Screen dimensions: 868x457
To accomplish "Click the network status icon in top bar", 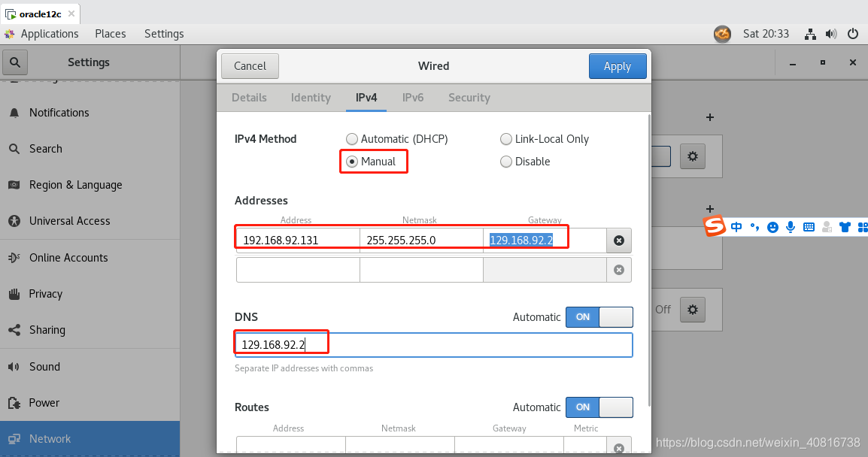I will coord(810,35).
